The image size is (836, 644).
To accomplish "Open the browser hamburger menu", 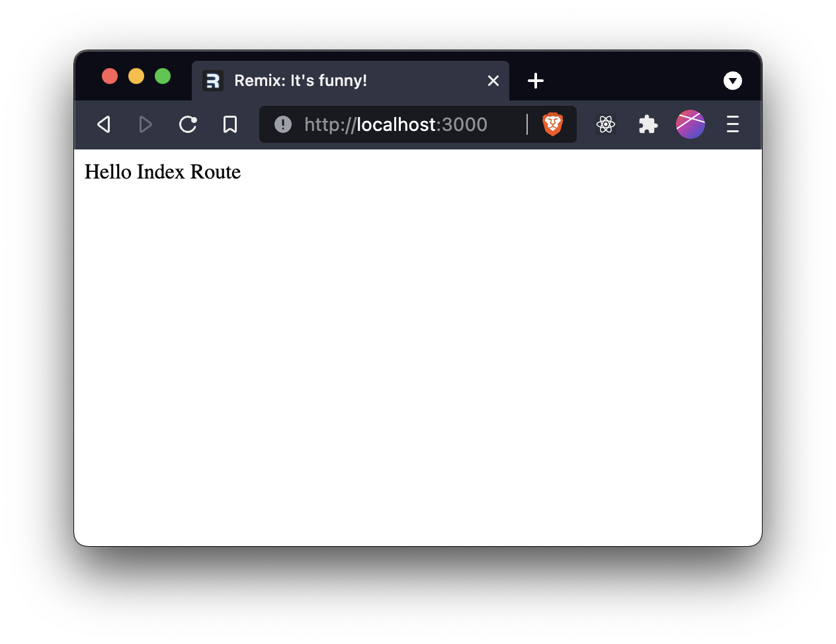I will pyautogui.click(x=733, y=124).
